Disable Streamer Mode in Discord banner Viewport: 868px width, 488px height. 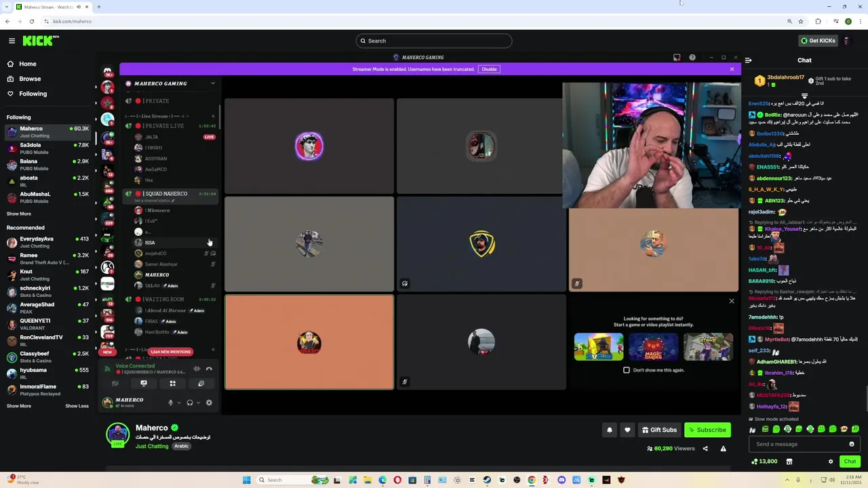pyautogui.click(x=489, y=69)
